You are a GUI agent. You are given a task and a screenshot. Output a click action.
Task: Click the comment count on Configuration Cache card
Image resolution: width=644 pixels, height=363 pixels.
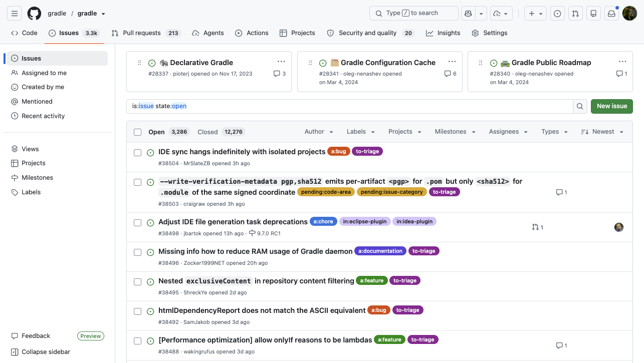click(x=451, y=74)
